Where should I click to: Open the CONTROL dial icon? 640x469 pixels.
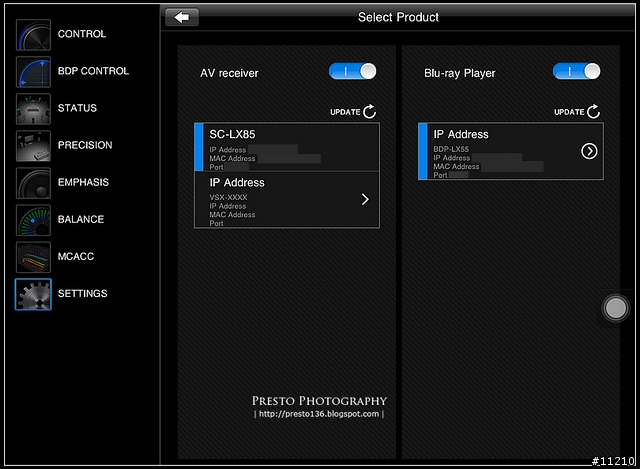point(33,35)
